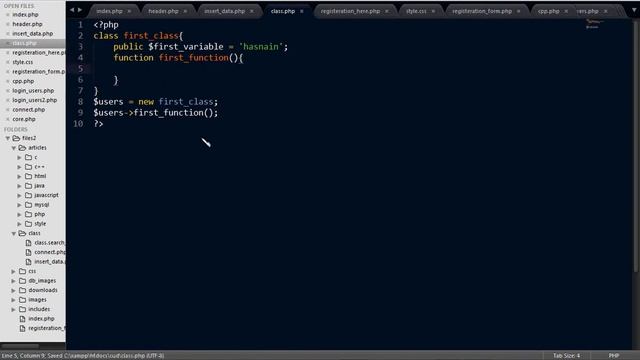Screen dimensions: 640x360
Task: Close header.php in Open Files sidebar list
Action: pos(7,24)
